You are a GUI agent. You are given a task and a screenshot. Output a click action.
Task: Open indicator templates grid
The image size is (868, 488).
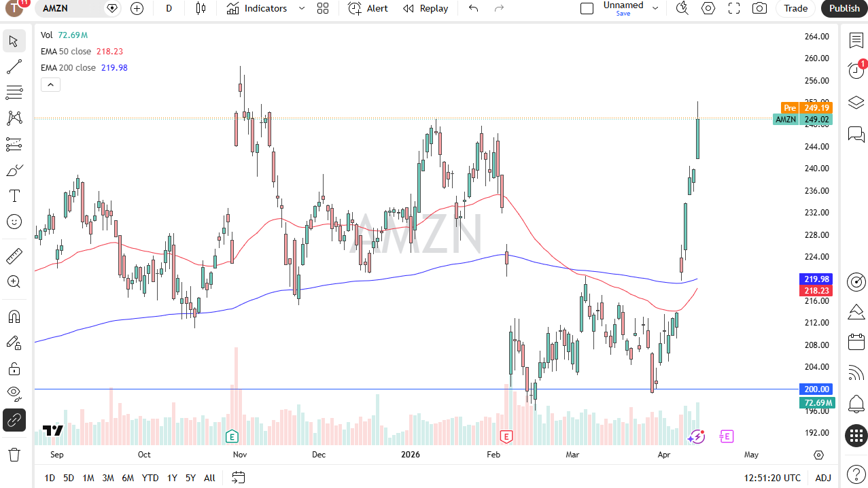(323, 8)
